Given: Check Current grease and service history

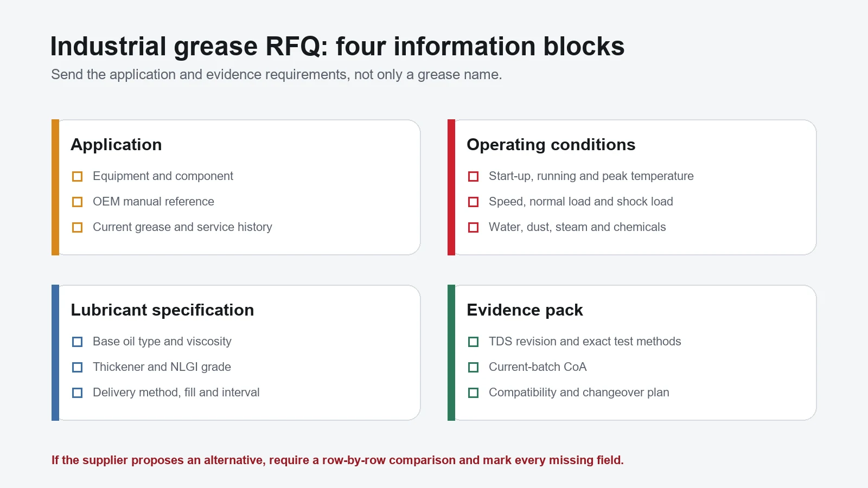Looking at the screenshot, I should [x=78, y=228].
